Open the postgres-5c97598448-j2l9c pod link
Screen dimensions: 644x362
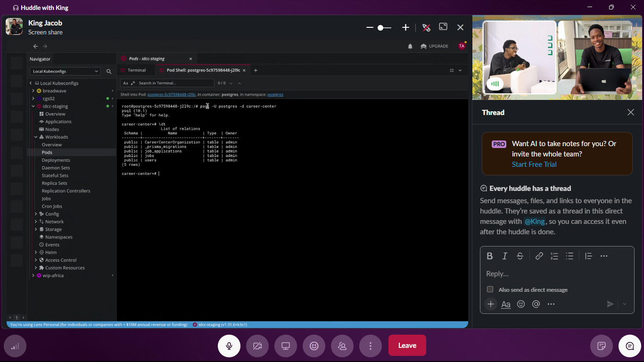coord(172,95)
